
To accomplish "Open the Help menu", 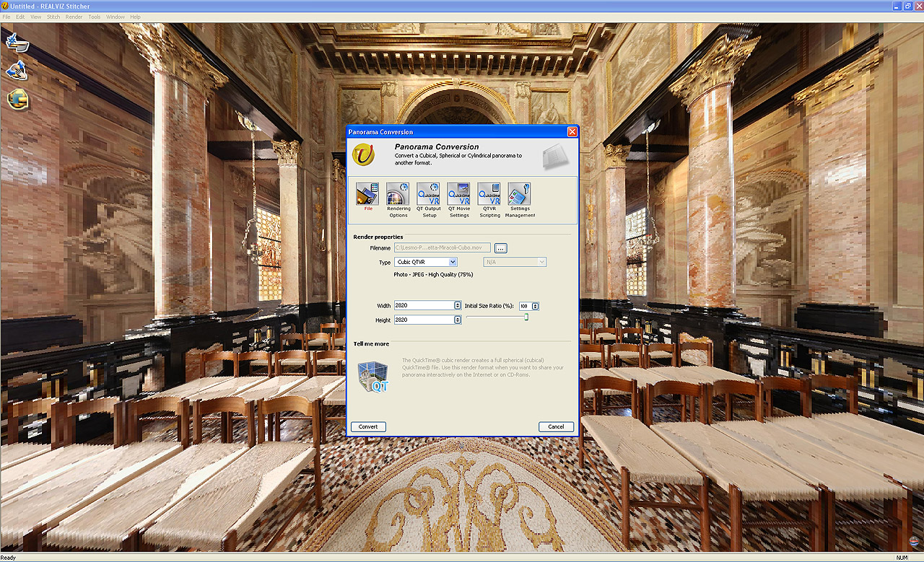I will pyautogui.click(x=135, y=17).
